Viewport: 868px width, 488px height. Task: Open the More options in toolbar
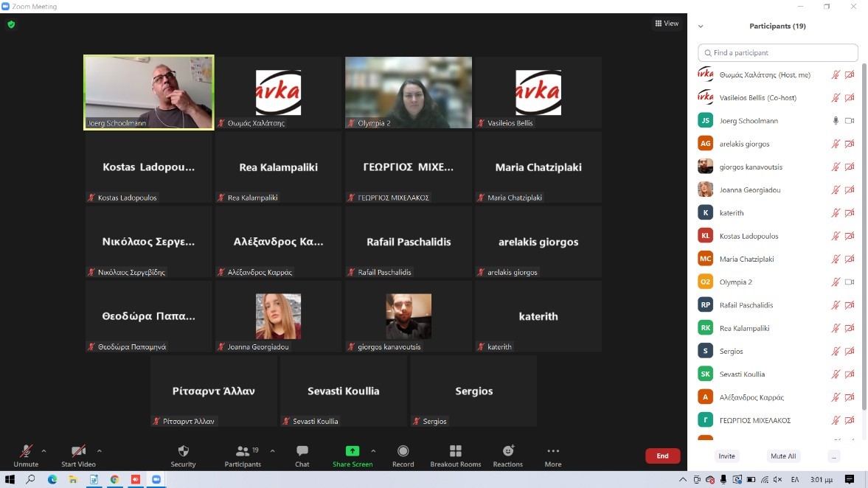(552, 456)
